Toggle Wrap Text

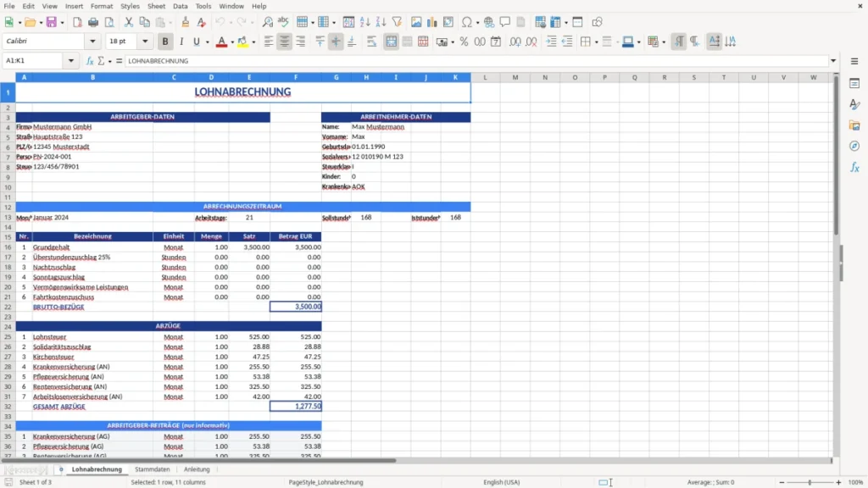tap(372, 42)
